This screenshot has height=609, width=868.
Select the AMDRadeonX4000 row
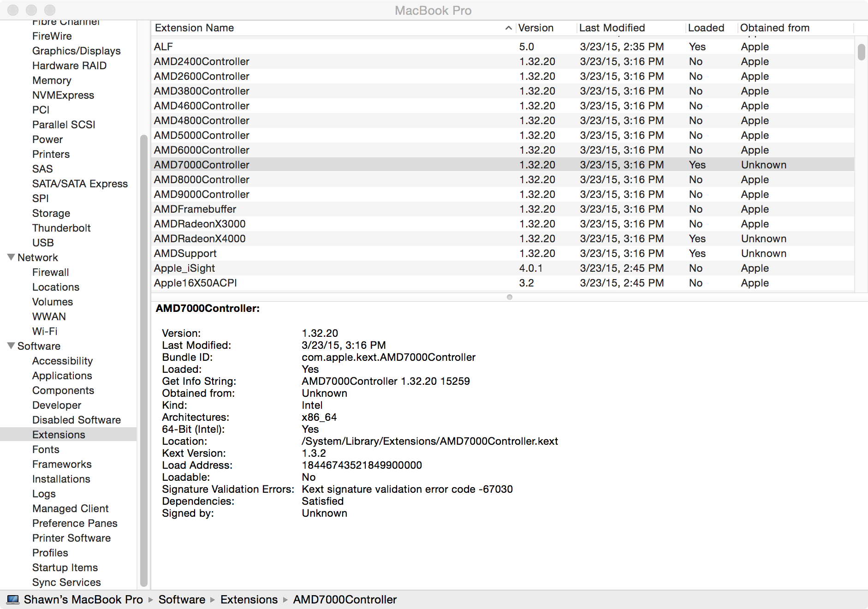503,239
